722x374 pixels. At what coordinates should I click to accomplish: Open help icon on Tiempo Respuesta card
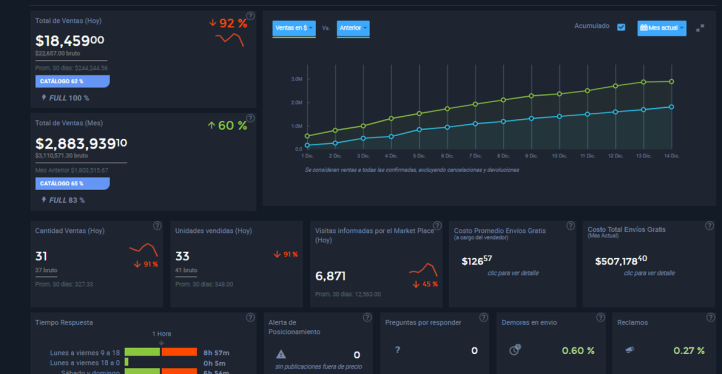pyautogui.click(x=250, y=317)
